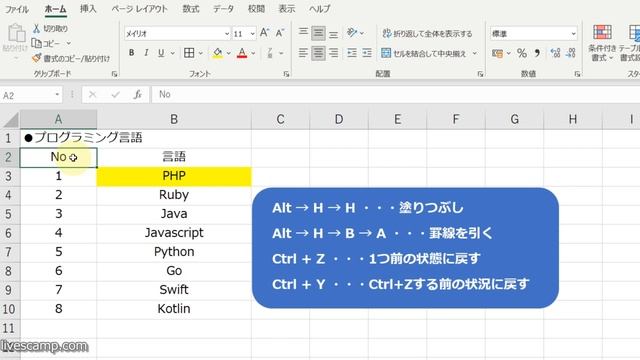
Task: Click the Cut (切り取り) scissors icon
Action: tap(37, 29)
